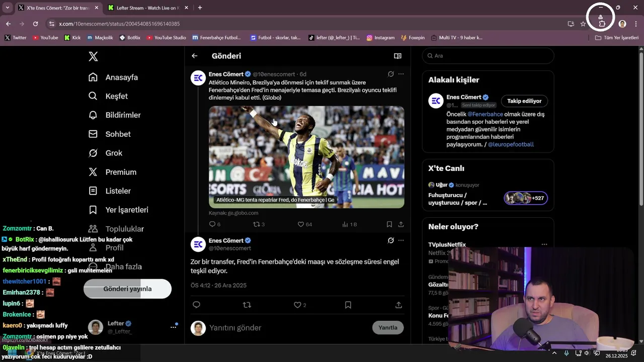The image size is (644, 362).
Task: Click Grok icon on second post
Action: pyautogui.click(x=390, y=240)
